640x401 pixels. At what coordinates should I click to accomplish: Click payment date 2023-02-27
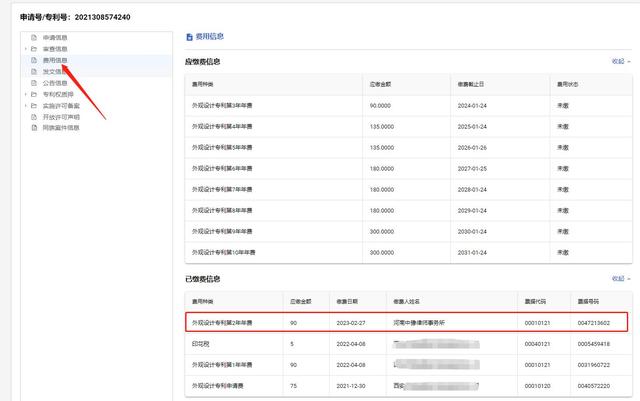[x=351, y=323]
